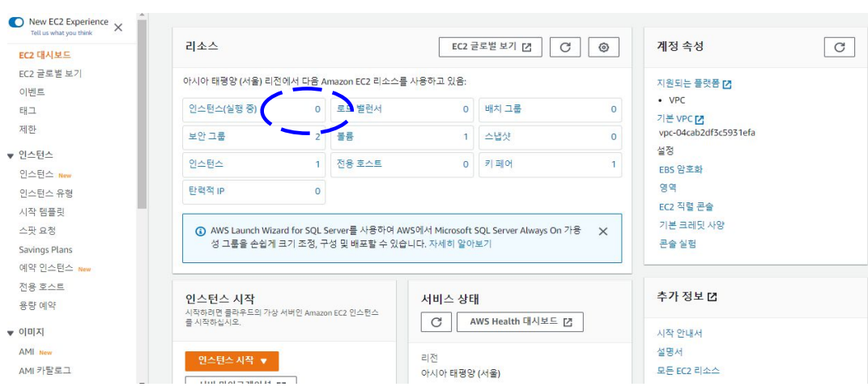Open 콘솔 실험 link
This screenshot has height=391, width=868.
click(x=678, y=244)
